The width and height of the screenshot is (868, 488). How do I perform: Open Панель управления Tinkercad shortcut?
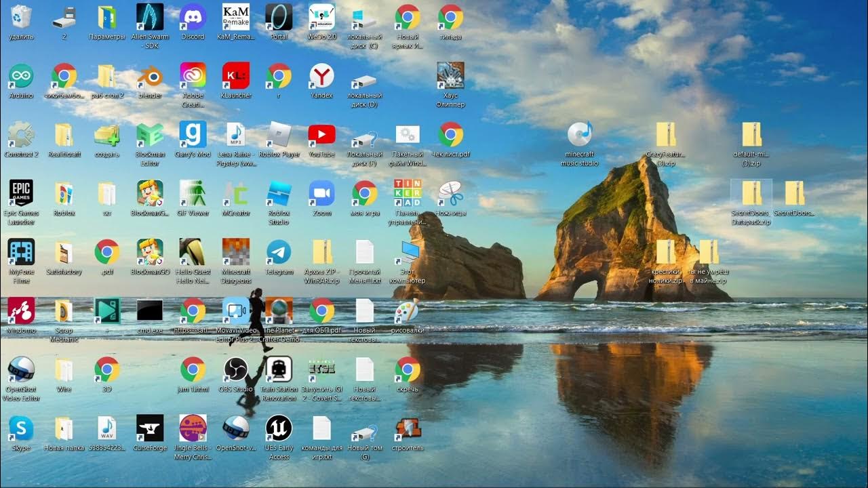407,193
